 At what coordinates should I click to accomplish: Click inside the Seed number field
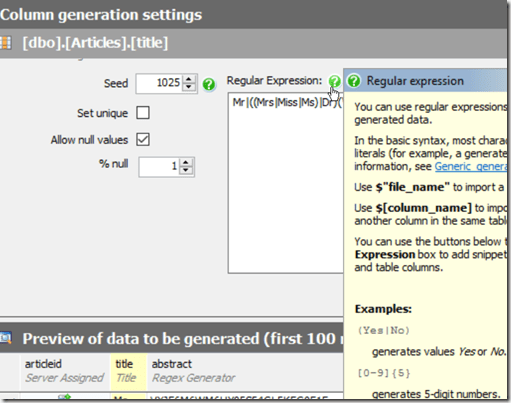click(160, 83)
